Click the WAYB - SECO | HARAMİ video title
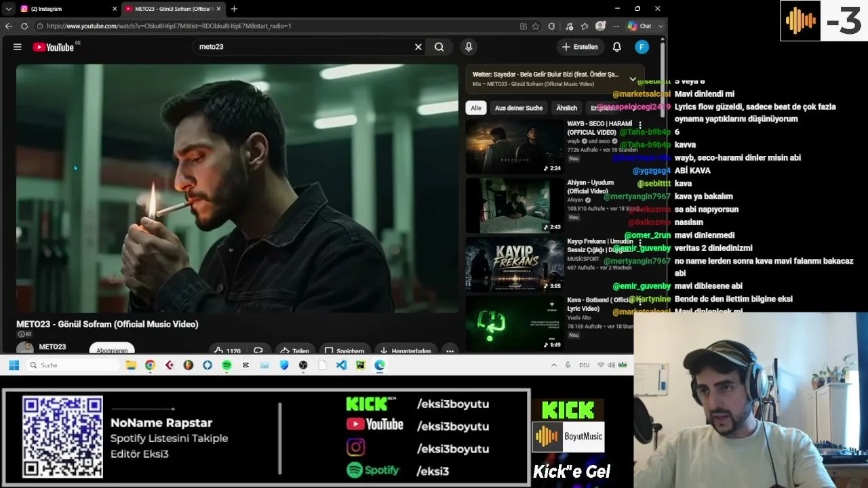This screenshot has width=868, height=488. click(599, 128)
